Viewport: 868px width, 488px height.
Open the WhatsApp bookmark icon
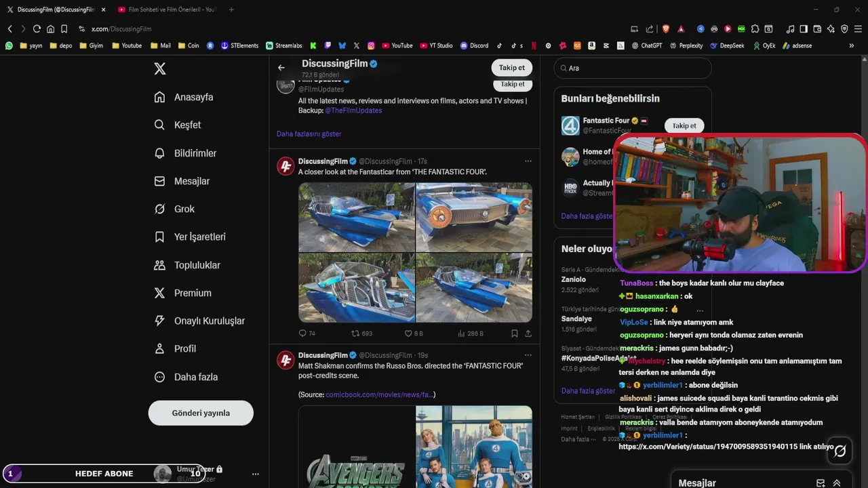(x=9, y=45)
